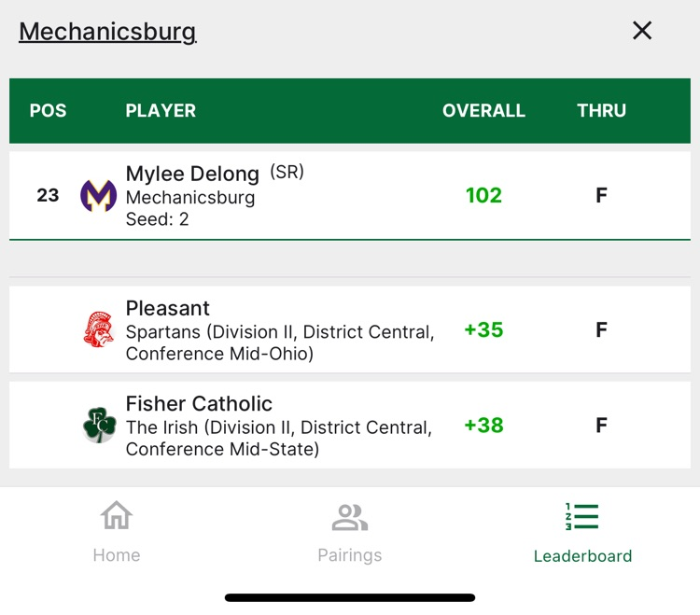Click the Mechanicsburg M team logo
700x615 pixels.
99,195
